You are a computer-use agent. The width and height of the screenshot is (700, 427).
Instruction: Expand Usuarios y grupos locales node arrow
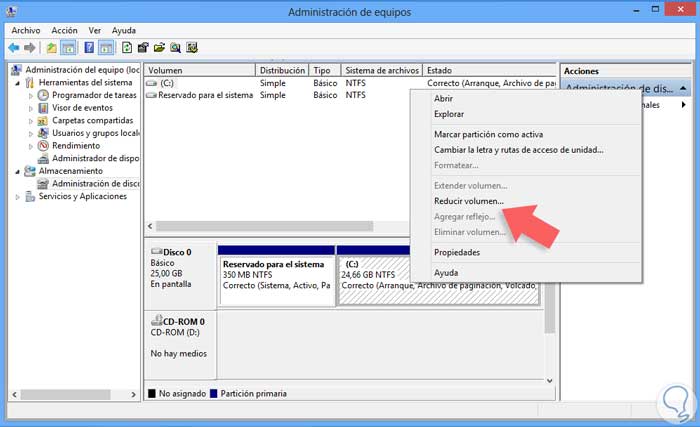(31, 134)
